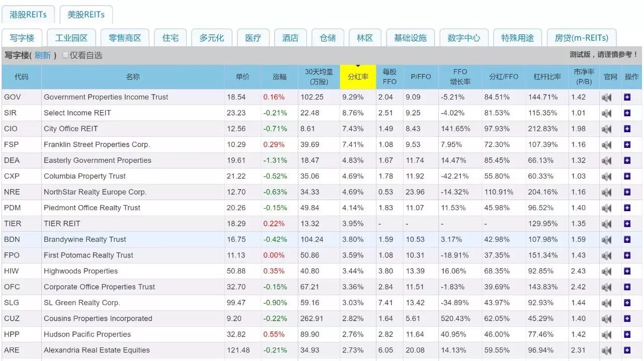Sort table by 30天均量 column header

[x=319, y=77]
